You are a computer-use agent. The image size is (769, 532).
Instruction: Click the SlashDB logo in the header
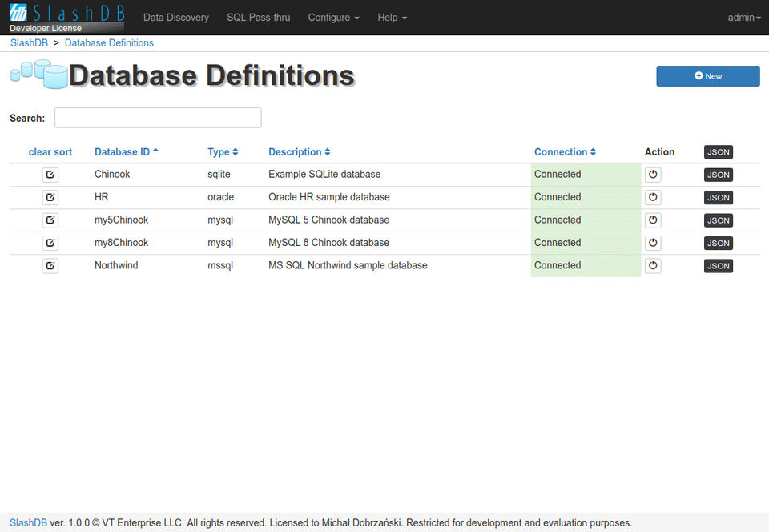coord(66,17)
